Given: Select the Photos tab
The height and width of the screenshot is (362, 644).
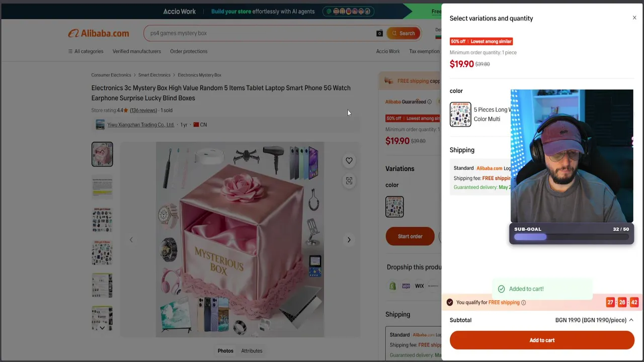Looking at the screenshot, I should coord(225,351).
